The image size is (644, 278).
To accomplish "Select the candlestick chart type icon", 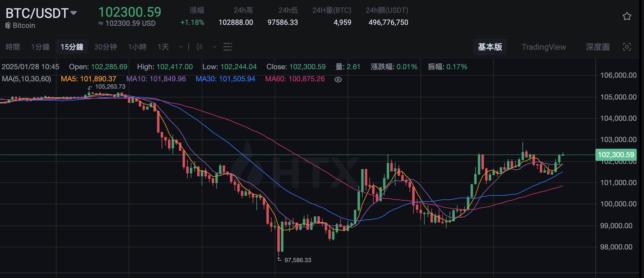I will (199, 47).
